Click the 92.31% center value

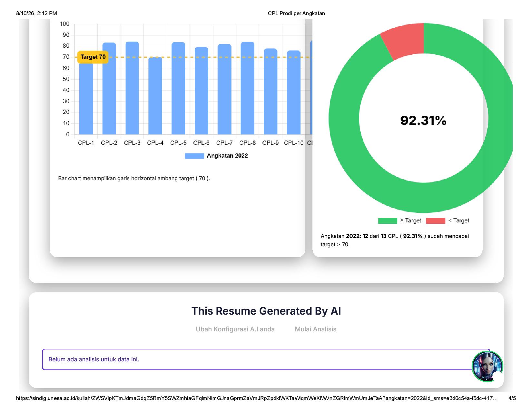(423, 120)
